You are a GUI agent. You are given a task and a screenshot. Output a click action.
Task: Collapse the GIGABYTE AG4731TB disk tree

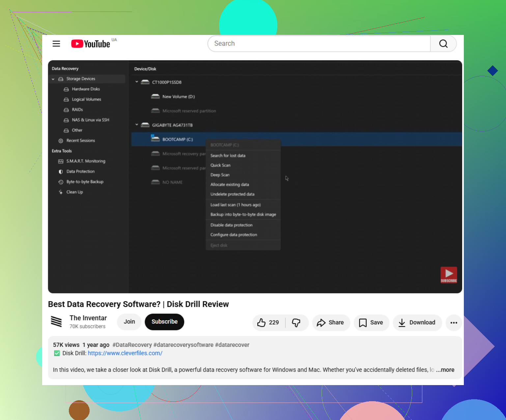point(137,125)
